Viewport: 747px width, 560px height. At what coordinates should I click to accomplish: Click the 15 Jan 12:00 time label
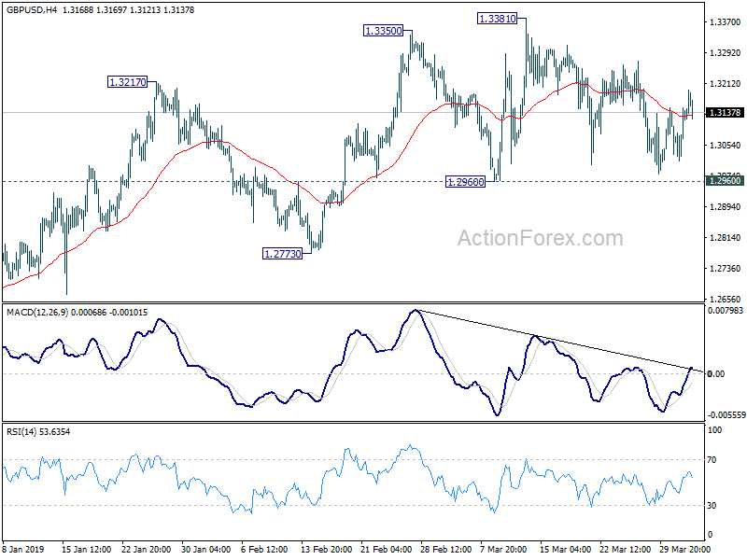86,549
